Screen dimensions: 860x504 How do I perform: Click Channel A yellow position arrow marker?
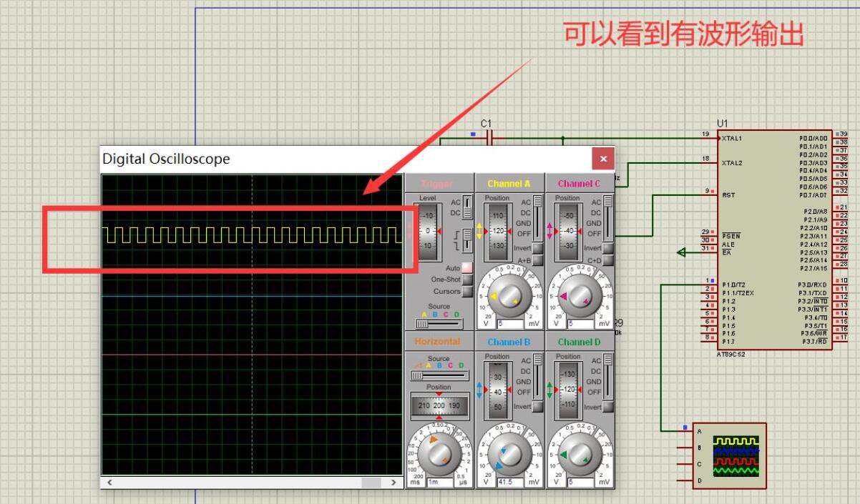(x=480, y=231)
